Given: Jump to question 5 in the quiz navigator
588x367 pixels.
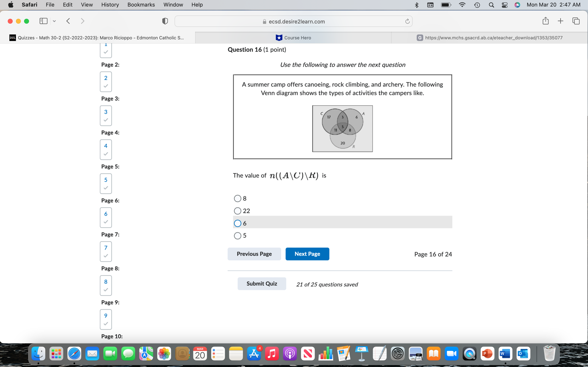Looking at the screenshot, I should tap(105, 184).
